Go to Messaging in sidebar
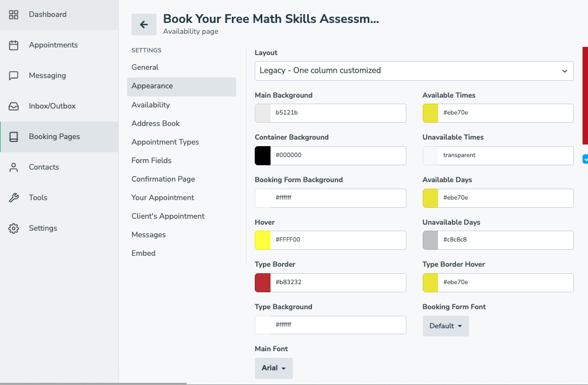Viewport: 588px width, 385px height. coord(59,76)
